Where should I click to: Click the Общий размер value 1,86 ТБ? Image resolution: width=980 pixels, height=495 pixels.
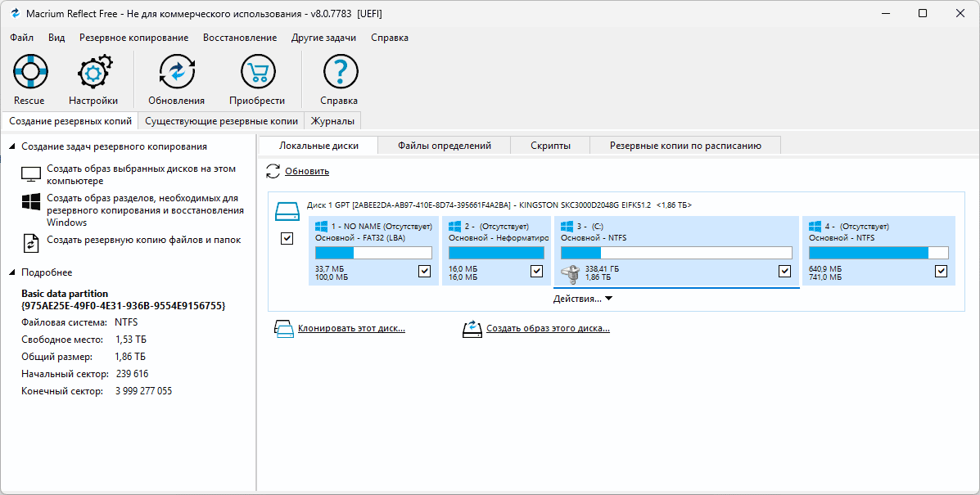click(131, 357)
